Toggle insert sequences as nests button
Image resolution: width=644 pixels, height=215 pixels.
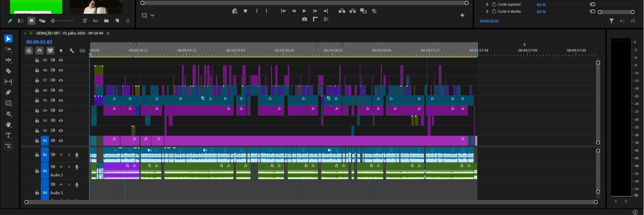tap(29, 51)
